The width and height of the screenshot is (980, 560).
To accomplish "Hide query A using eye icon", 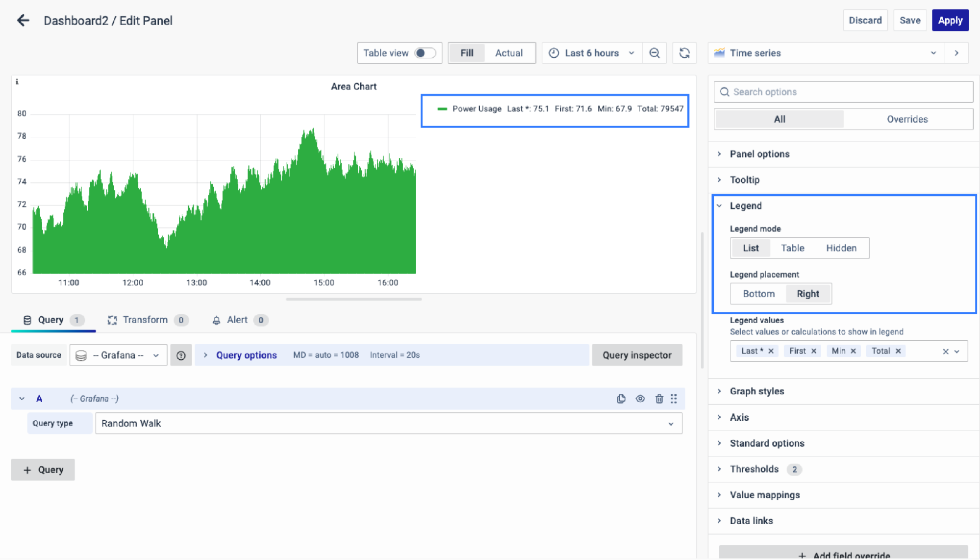I will click(640, 399).
